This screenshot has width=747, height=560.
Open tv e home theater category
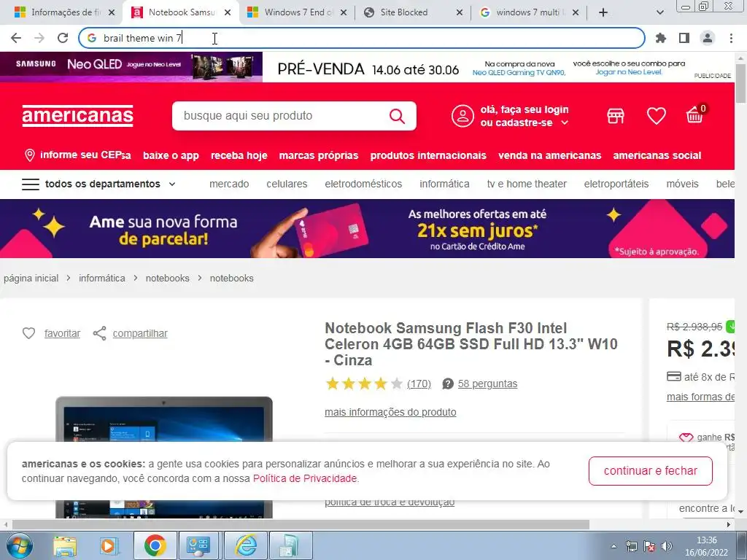coord(527,184)
